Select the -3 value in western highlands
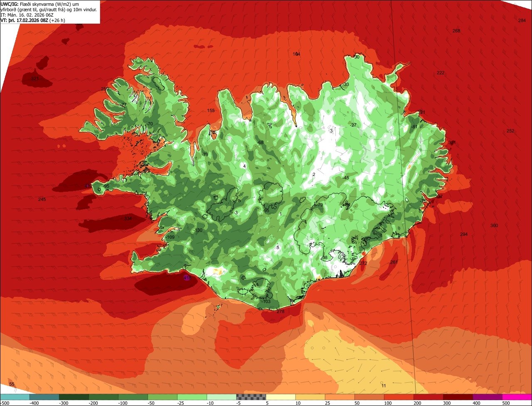The image size is (532, 406). 236,213
